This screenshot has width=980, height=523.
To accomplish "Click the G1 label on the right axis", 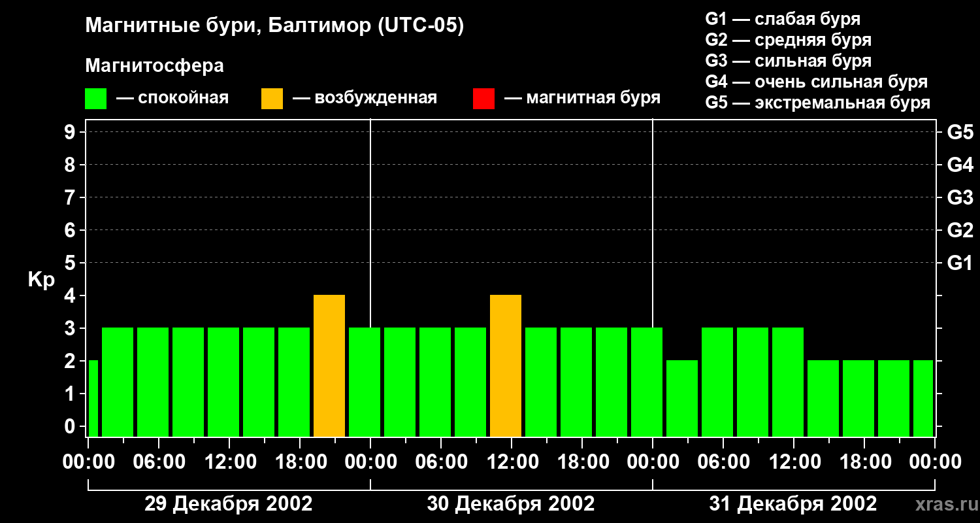I will pos(960,263).
